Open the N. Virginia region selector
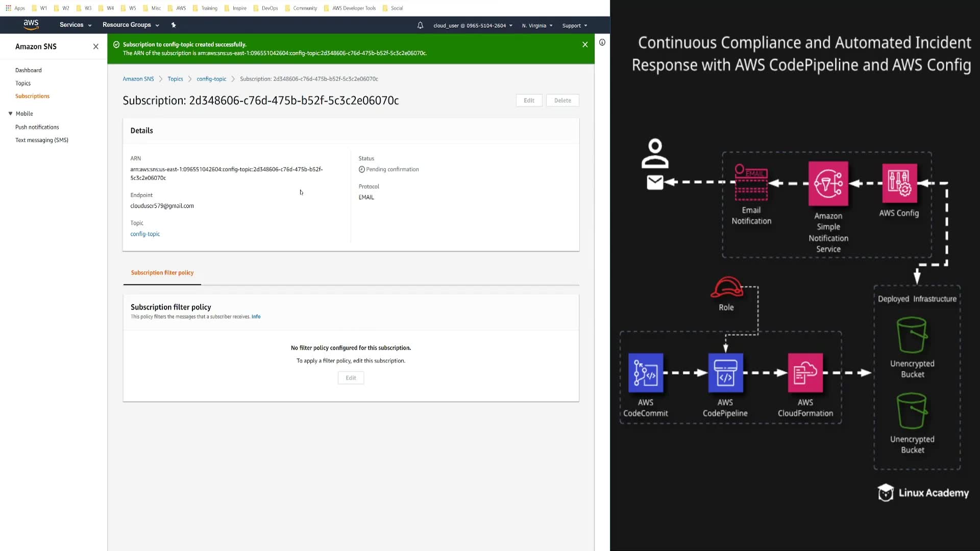 click(x=537, y=26)
